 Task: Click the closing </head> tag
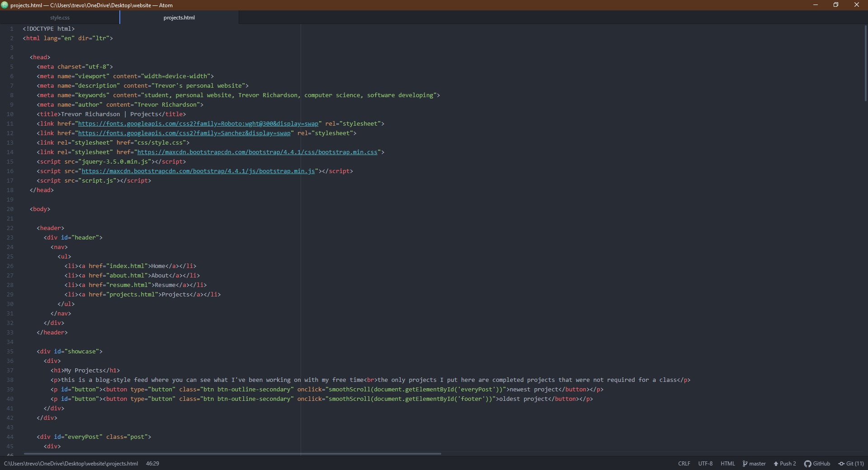pos(42,190)
